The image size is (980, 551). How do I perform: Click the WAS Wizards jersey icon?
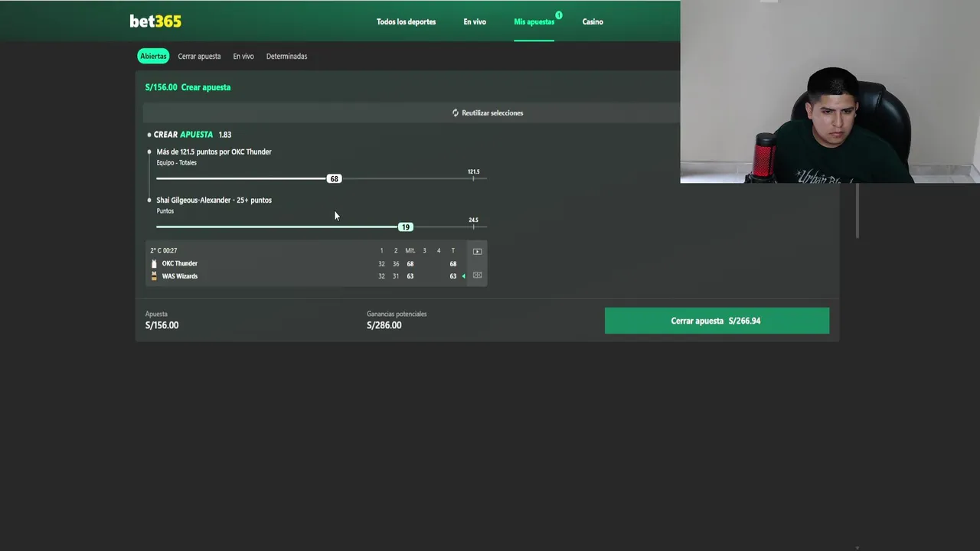[154, 276]
